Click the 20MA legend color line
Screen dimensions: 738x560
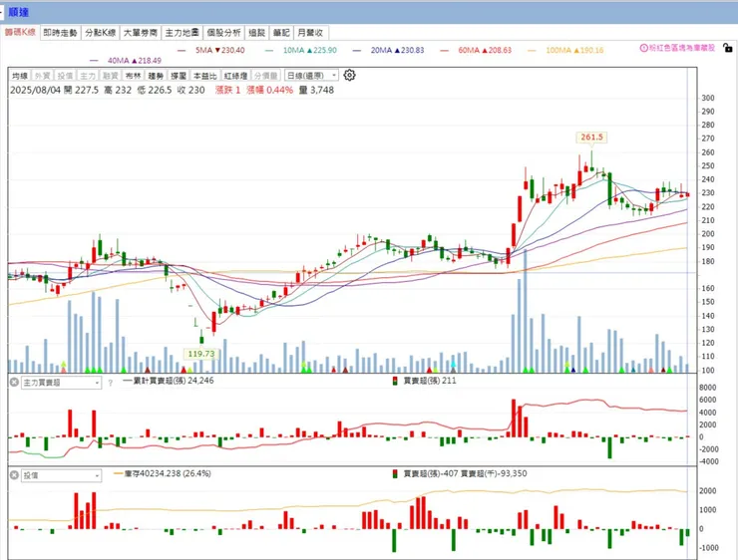coord(357,50)
